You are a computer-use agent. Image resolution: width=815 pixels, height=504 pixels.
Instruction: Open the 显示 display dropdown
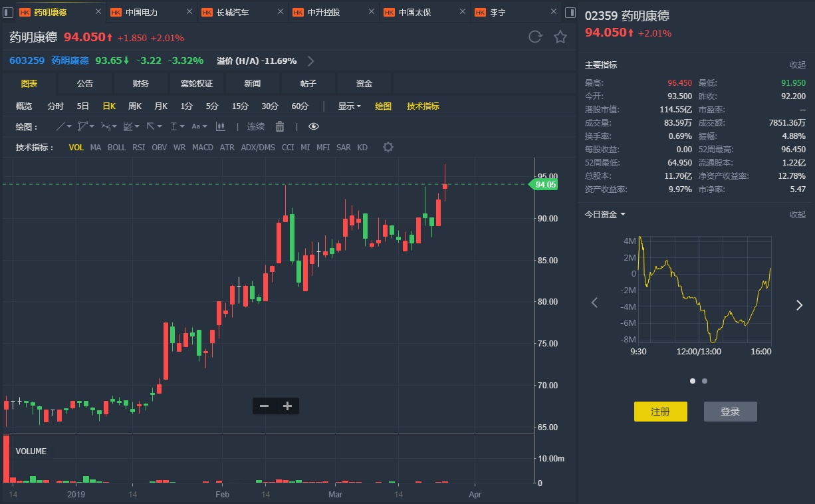(350, 106)
